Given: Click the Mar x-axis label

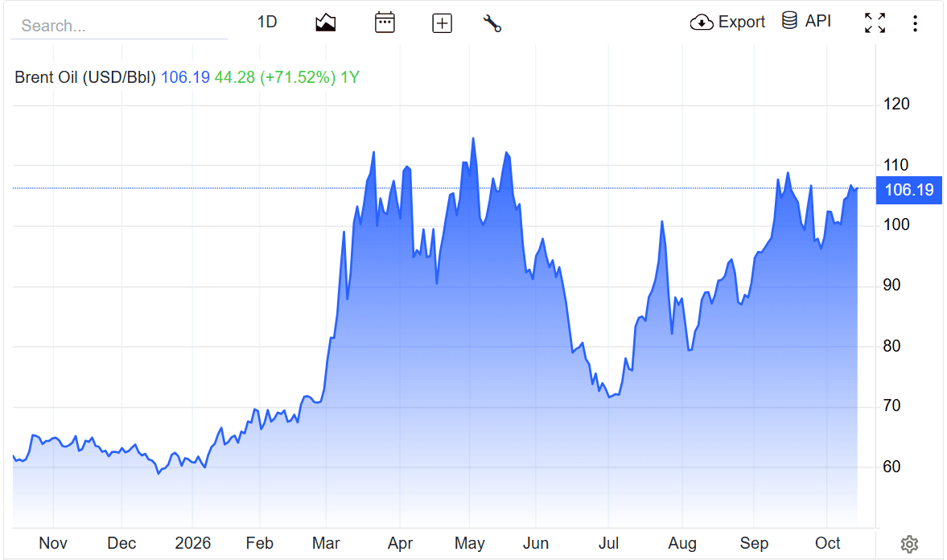Looking at the screenshot, I should [326, 543].
